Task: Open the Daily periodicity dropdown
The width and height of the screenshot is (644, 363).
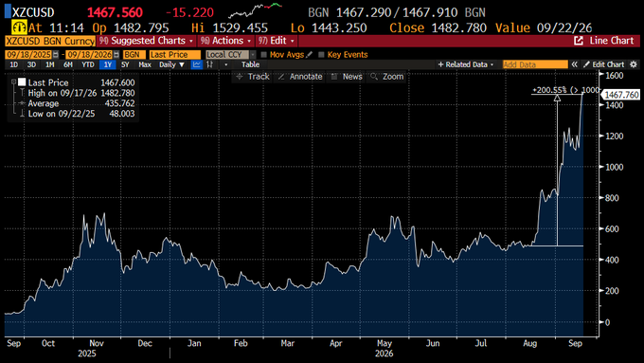Action: coord(171,64)
